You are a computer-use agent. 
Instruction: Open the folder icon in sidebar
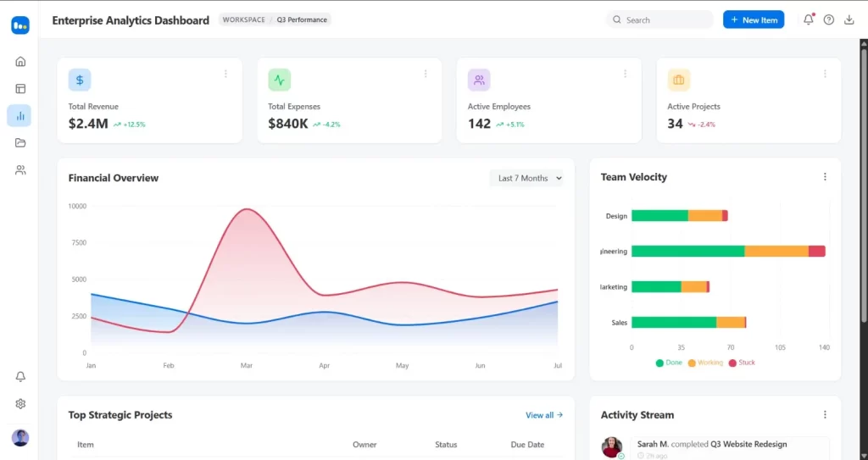coord(20,142)
